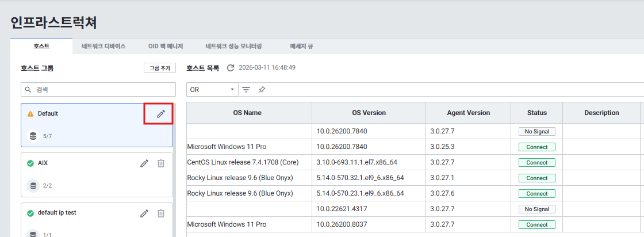This screenshot has width=644, height=237.
Task: Delete the default ip test group
Action: coord(161,213)
